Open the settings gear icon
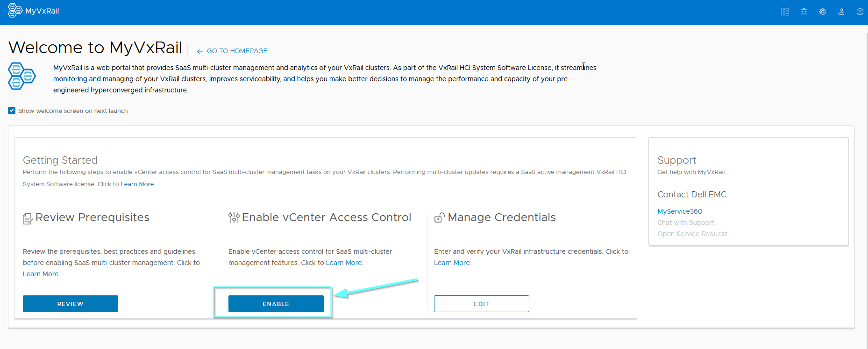Screen dimensions: 868x349 [x=823, y=12]
